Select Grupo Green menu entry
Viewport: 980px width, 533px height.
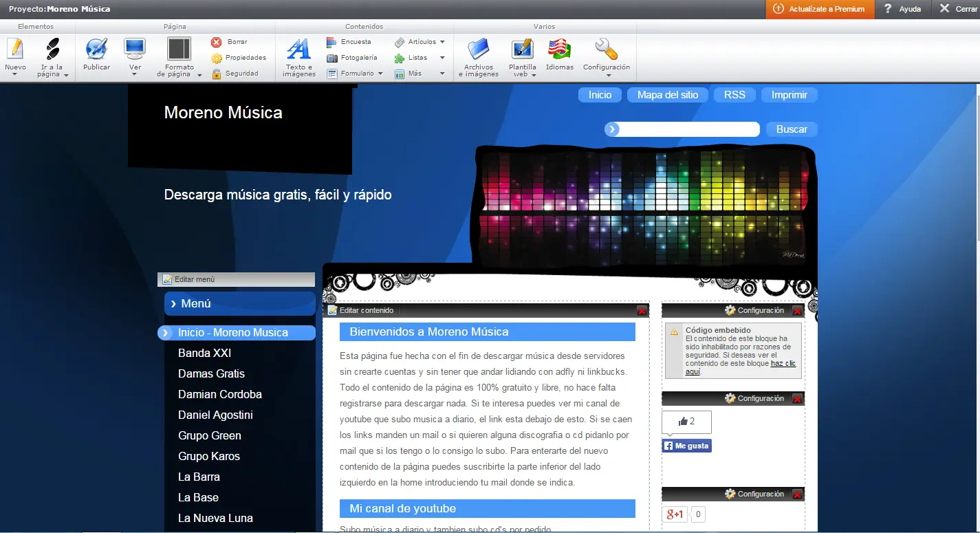(209, 436)
